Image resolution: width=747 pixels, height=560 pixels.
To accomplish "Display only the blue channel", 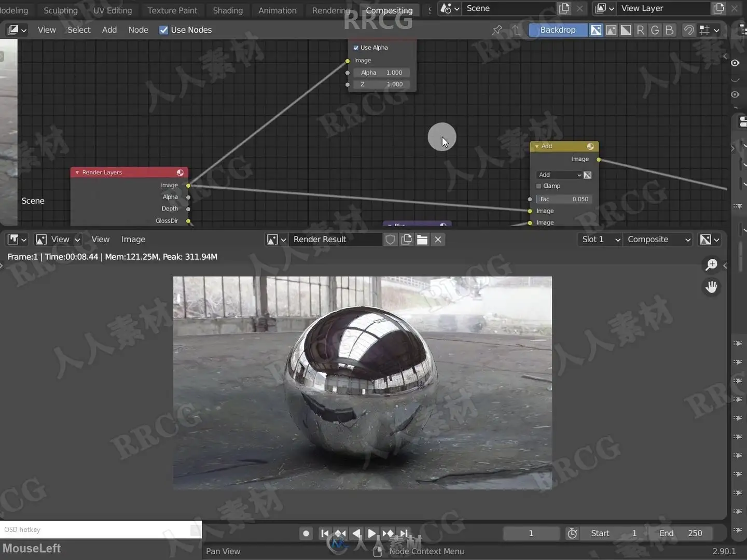I will pos(670,30).
